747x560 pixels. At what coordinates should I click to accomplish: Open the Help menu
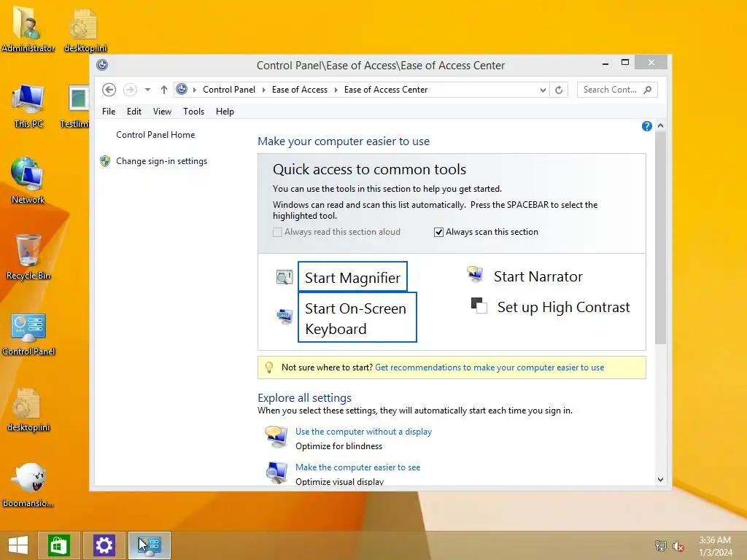[225, 112]
